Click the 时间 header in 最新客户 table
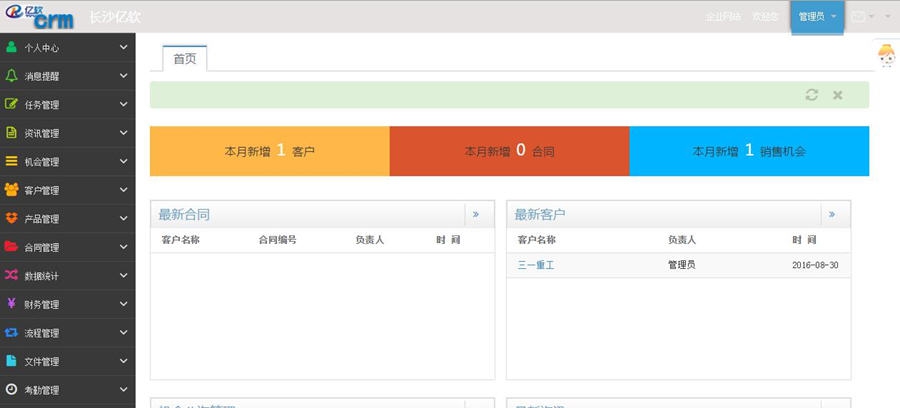900x408 pixels. coord(804,240)
